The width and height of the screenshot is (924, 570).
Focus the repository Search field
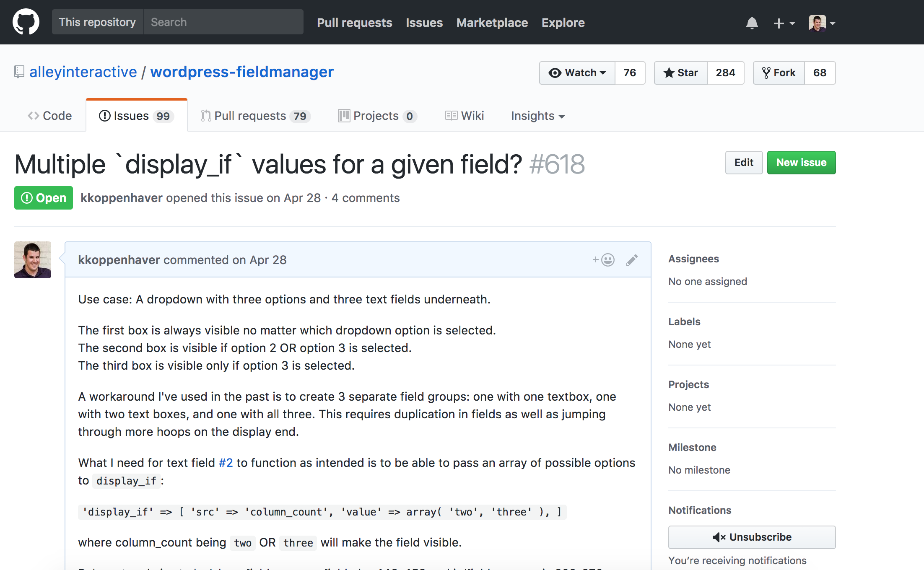click(x=223, y=22)
